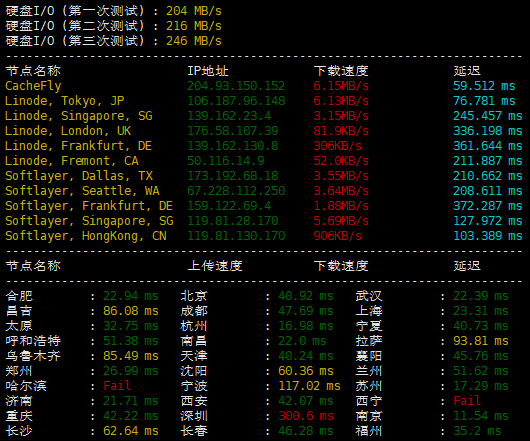Click the Linode, Frankfurt, DE entry
530x441 pixels.
click(x=78, y=146)
